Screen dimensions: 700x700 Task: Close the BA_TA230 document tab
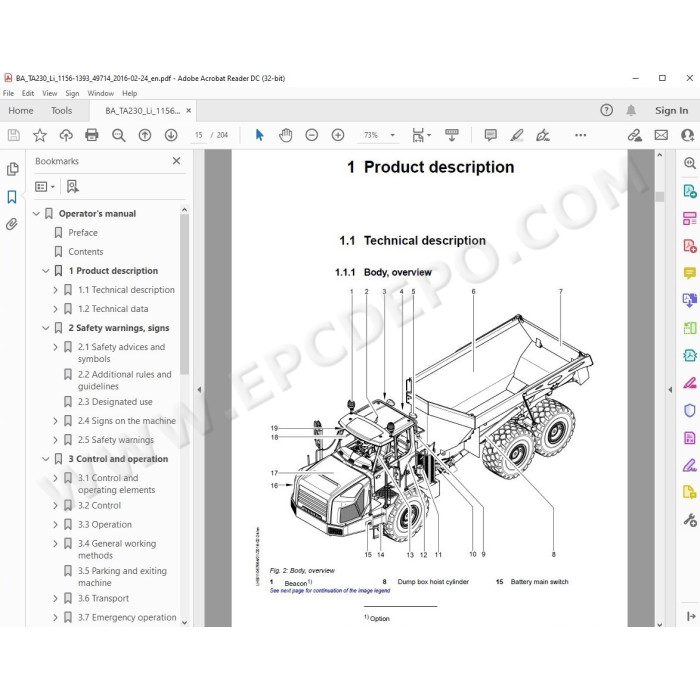point(188,110)
